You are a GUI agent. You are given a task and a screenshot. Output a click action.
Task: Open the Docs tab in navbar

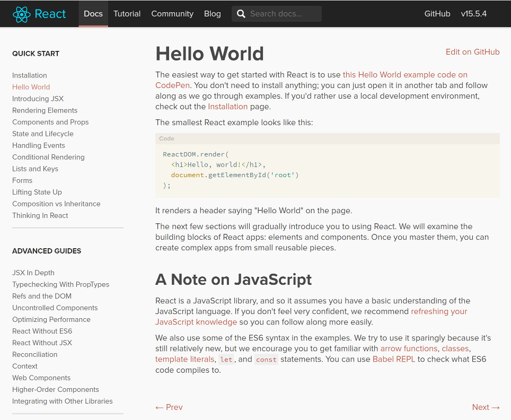[93, 14]
